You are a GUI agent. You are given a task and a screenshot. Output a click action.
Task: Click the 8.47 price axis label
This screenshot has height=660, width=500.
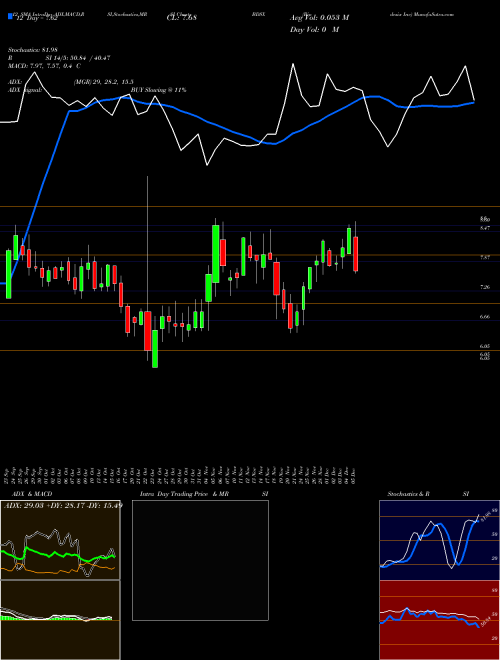(484, 228)
